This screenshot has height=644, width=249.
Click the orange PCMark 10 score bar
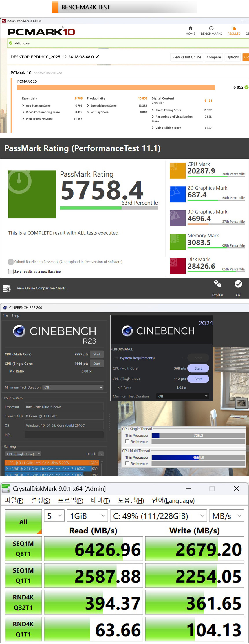pyautogui.click(x=116, y=87)
